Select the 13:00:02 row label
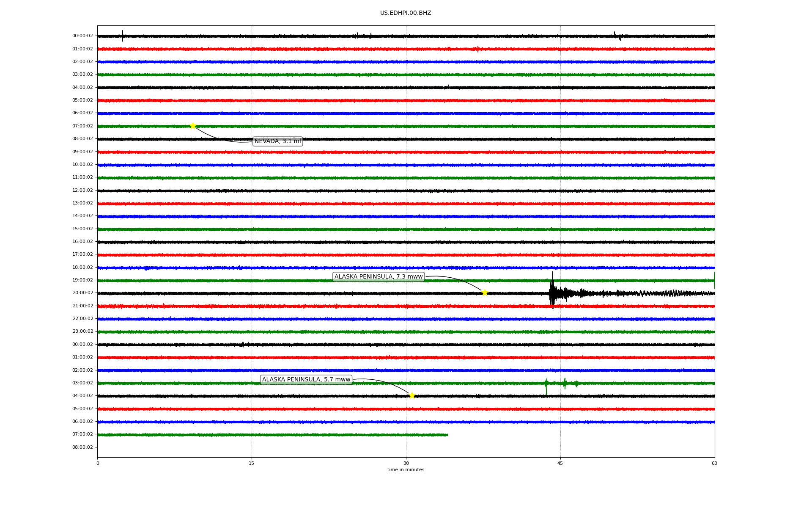Image resolution: width=812 pixels, height=508 pixels. 82,203
